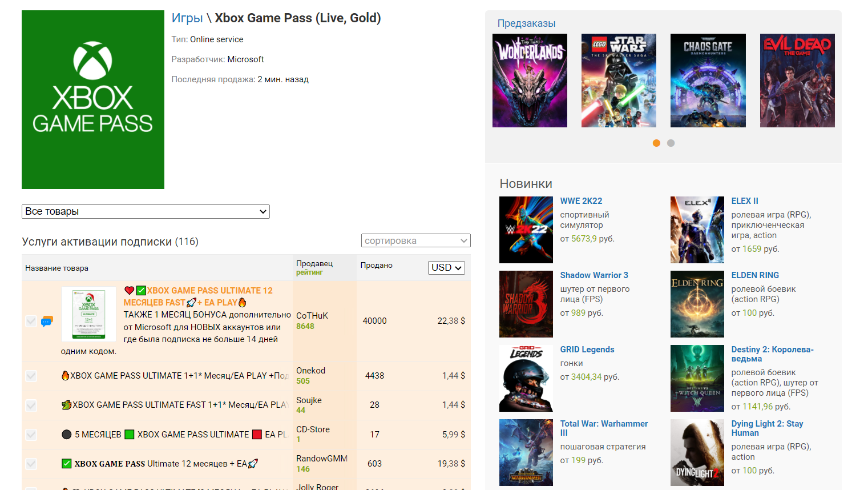Screen dimensions: 868x490
Task: Click the chat bubbles icon beside CoTHuK offer
Action: click(x=47, y=322)
